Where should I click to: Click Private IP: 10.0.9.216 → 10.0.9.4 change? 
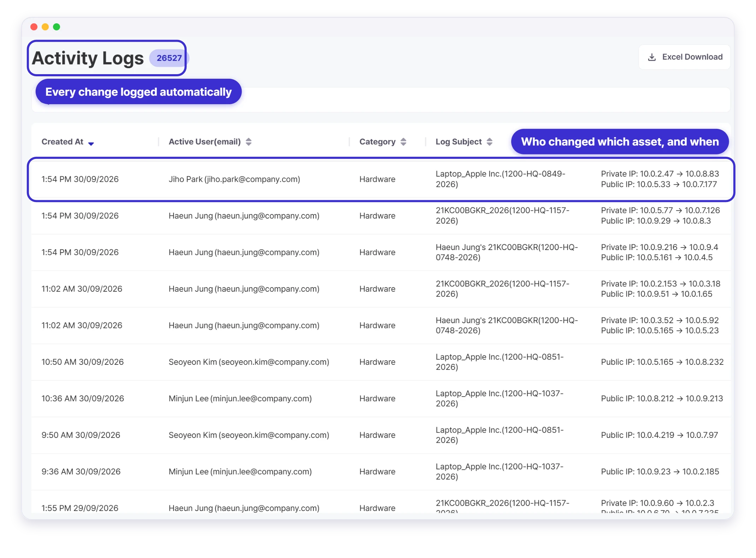(x=660, y=247)
